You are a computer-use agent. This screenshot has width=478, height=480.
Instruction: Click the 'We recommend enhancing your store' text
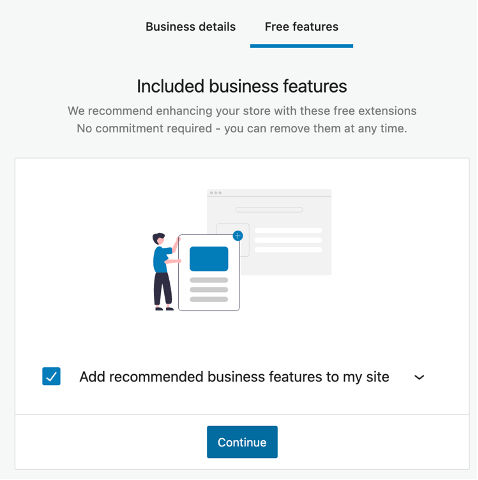tap(242, 111)
